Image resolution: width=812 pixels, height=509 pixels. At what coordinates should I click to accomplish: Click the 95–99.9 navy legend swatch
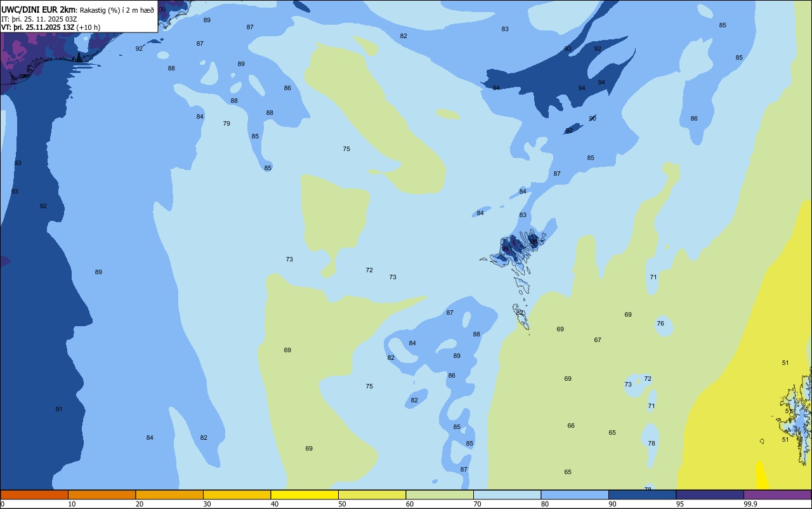tap(710, 494)
